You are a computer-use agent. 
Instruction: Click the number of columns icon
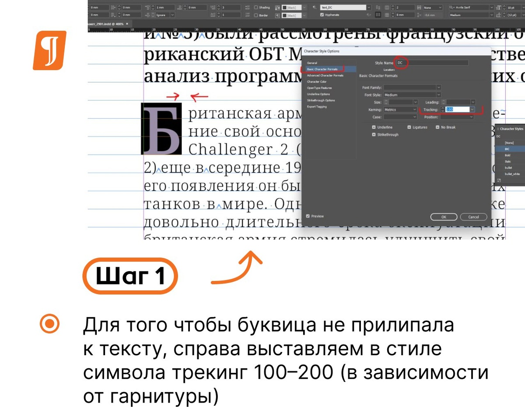pyautogui.click(x=387, y=7)
